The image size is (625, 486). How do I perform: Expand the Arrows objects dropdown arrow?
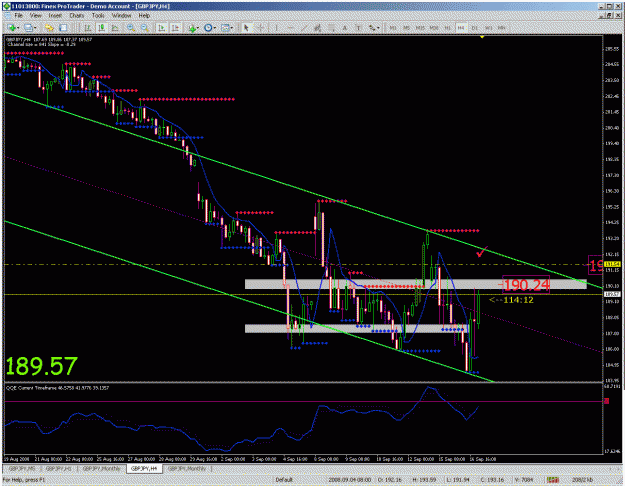(x=378, y=28)
